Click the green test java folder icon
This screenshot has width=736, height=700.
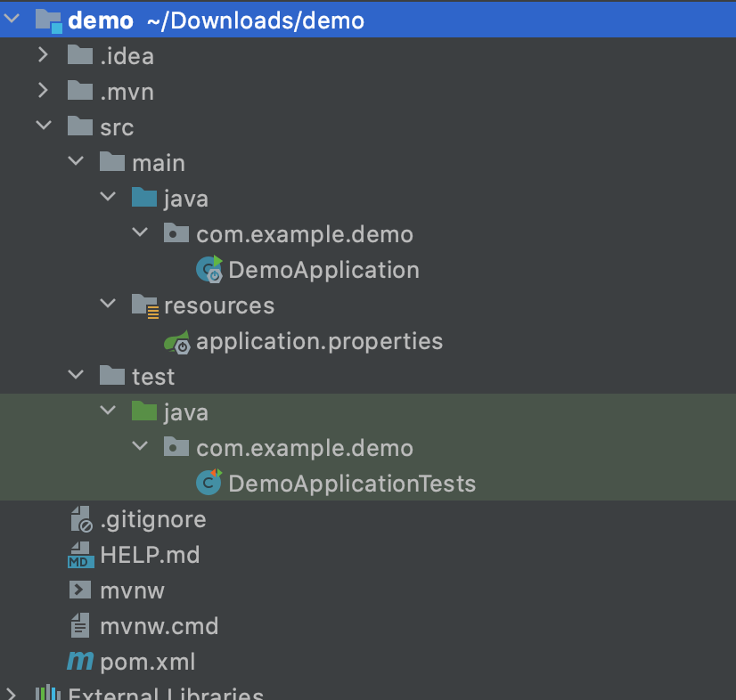tap(144, 411)
